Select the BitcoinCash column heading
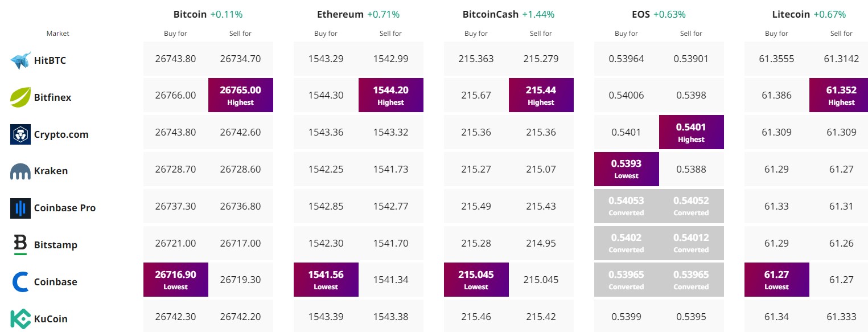 point(491,14)
